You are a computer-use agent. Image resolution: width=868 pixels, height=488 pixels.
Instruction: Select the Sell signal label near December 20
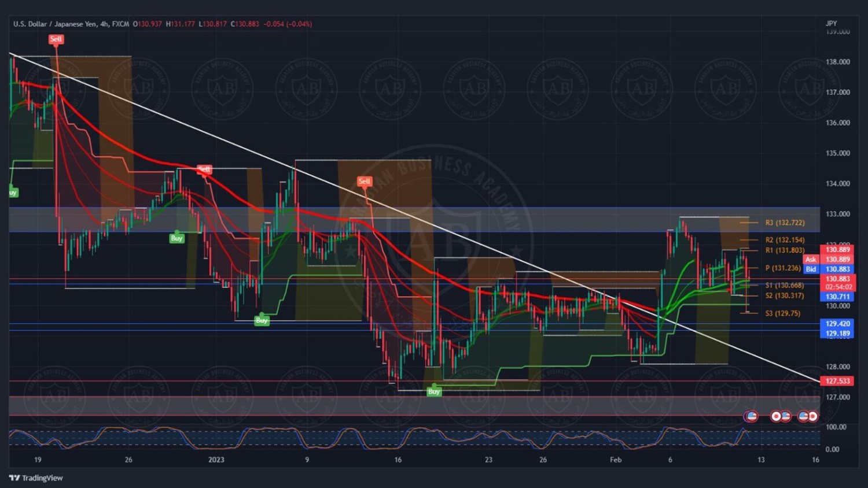click(x=56, y=39)
